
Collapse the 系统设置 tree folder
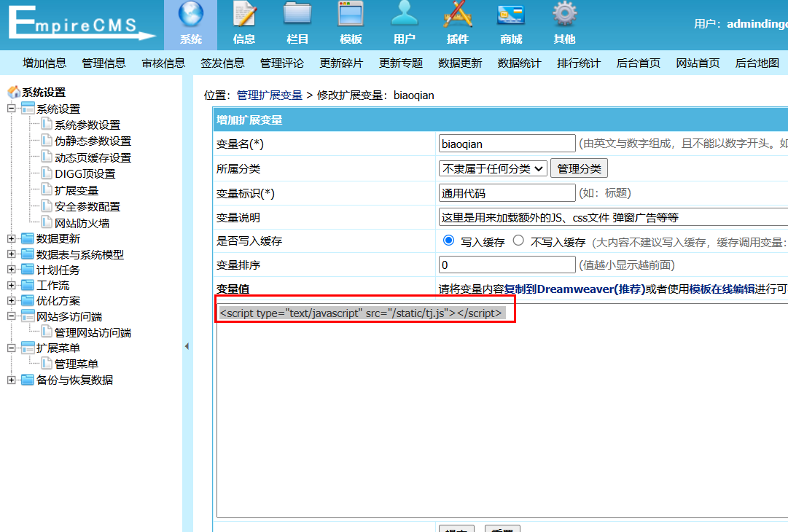point(11,109)
